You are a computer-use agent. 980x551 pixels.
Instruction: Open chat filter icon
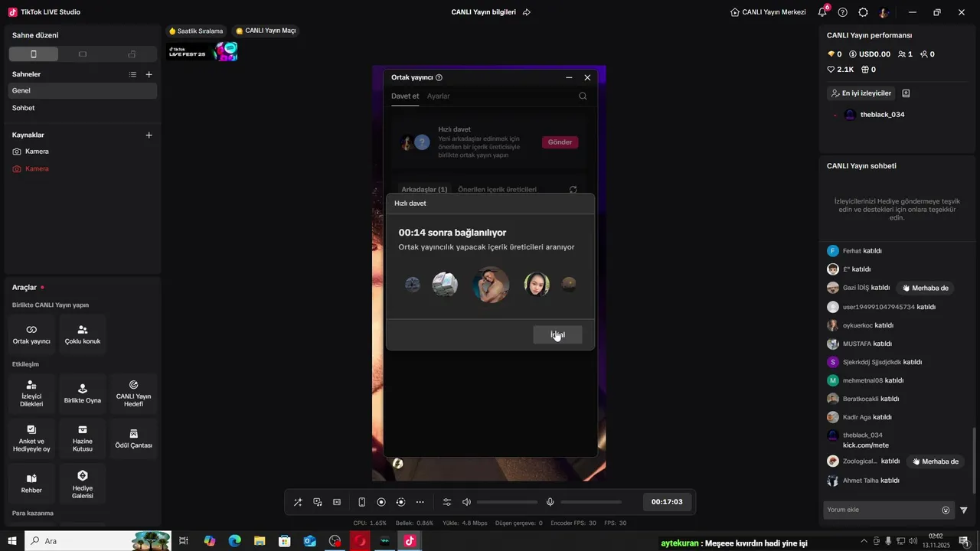click(x=964, y=510)
